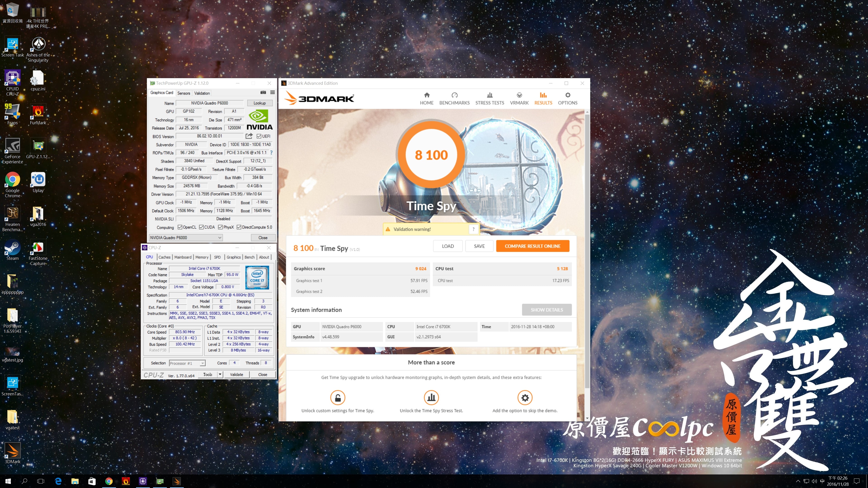This screenshot has height=488, width=868.
Task: Open the GPU-Z hamburger menu icon
Action: 272,92
